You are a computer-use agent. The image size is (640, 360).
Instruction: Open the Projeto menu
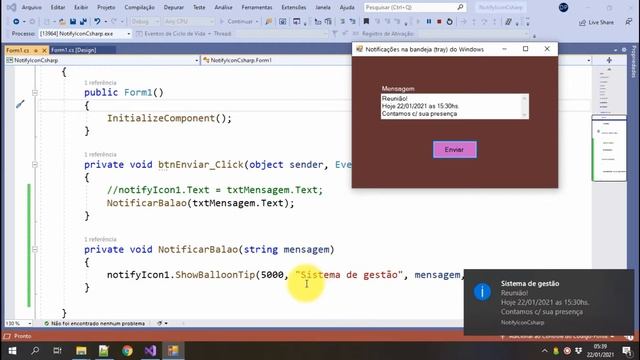tap(106, 7)
